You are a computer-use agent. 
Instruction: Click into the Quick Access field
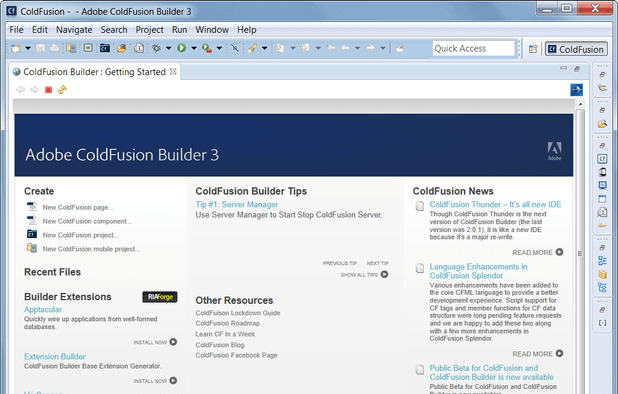pos(474,48)
